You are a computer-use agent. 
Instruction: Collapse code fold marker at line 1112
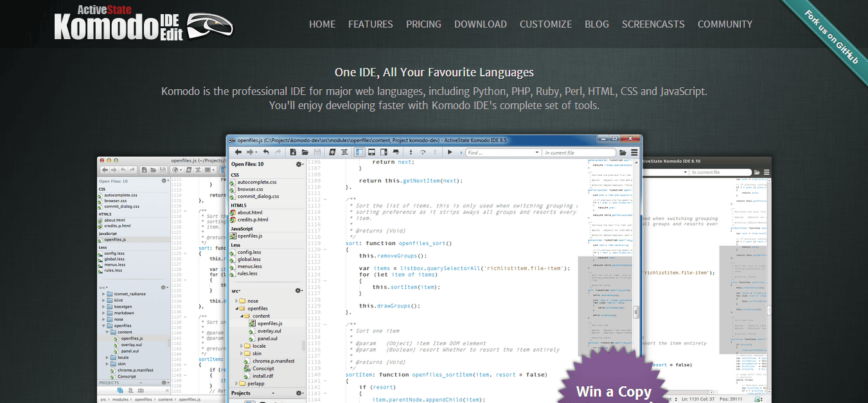(x=326, y=199)
